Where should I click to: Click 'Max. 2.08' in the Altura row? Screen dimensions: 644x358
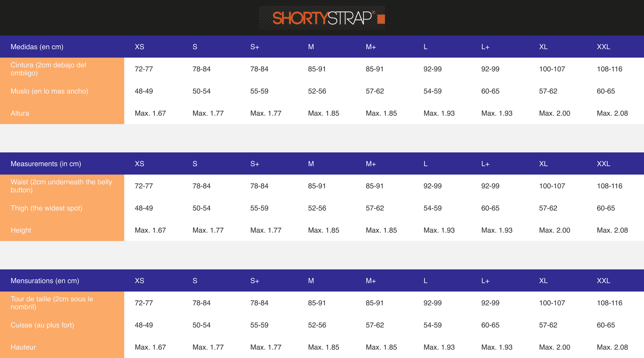point(612,113)
